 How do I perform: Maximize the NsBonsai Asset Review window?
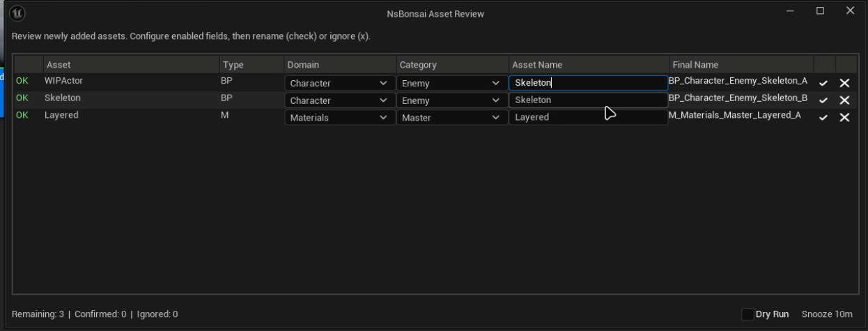(x=820, y=11)
